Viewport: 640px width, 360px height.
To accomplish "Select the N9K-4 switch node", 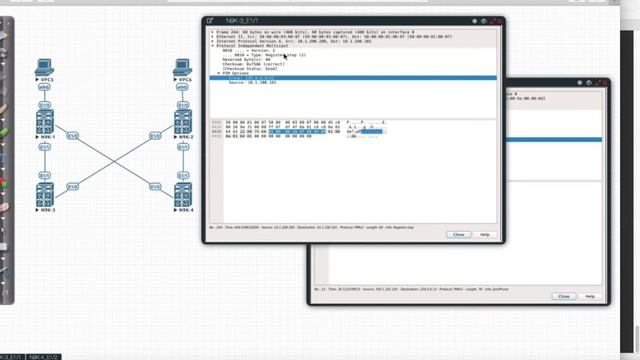I will [x=183, y=195].
